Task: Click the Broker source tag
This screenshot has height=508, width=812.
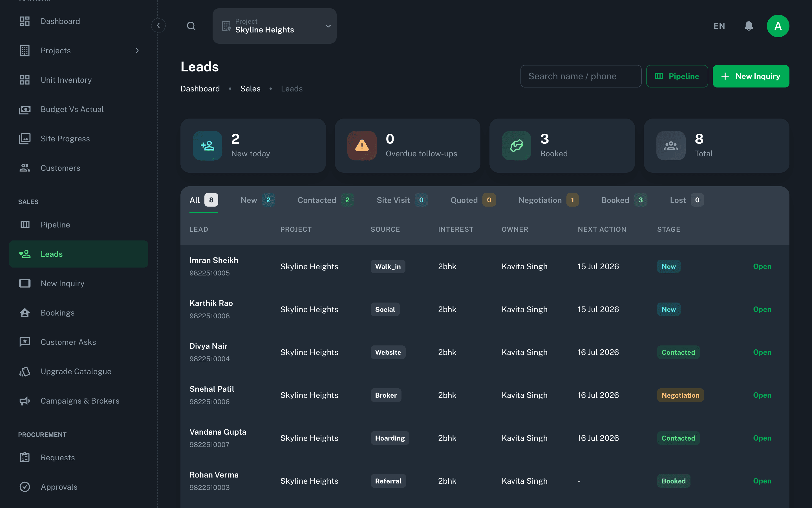Action: 386,395
